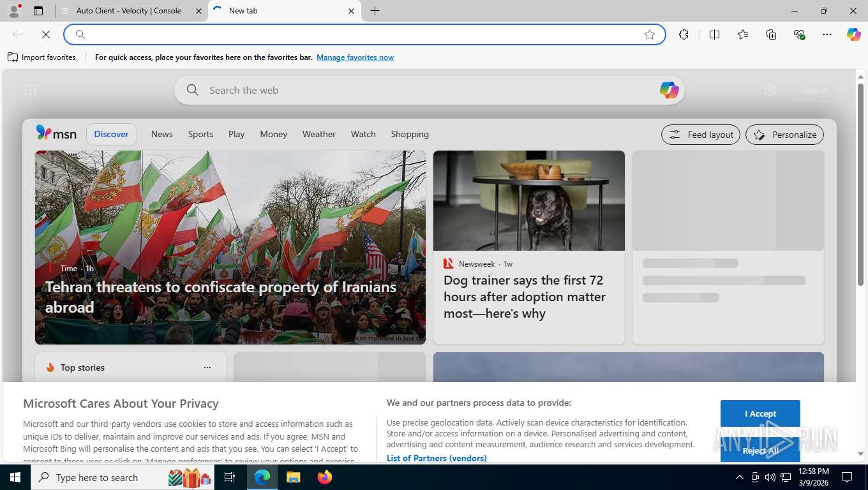
Task: Click Microsoft Edge taskbar icon
Action: click(x=262, y=477)
